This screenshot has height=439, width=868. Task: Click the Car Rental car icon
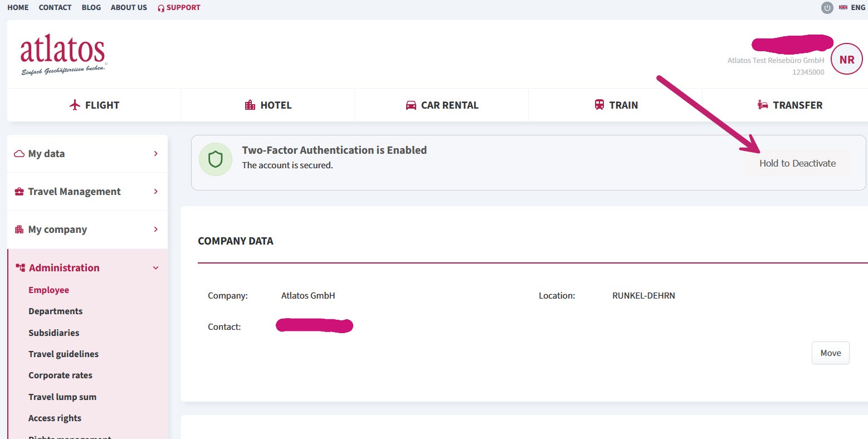click(411, 105)
